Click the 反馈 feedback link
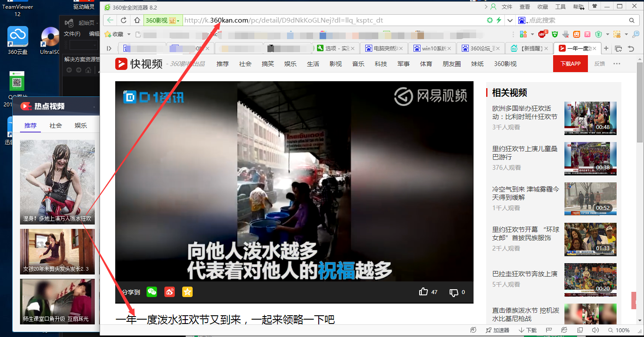Viewport: 644px width, 337px height. coord(600,64)
